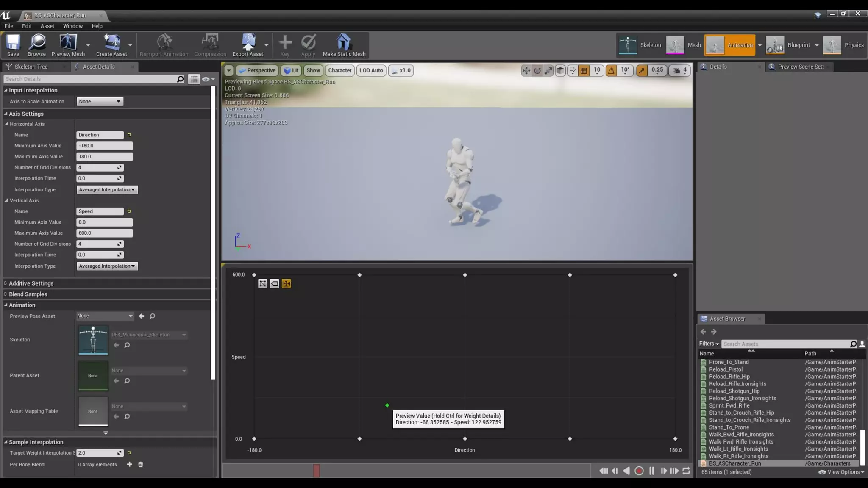The width and height of the screenshot is (868, 488).
Task: Empty Per Bone Blend array with trash icon
Action: (141, 464)
